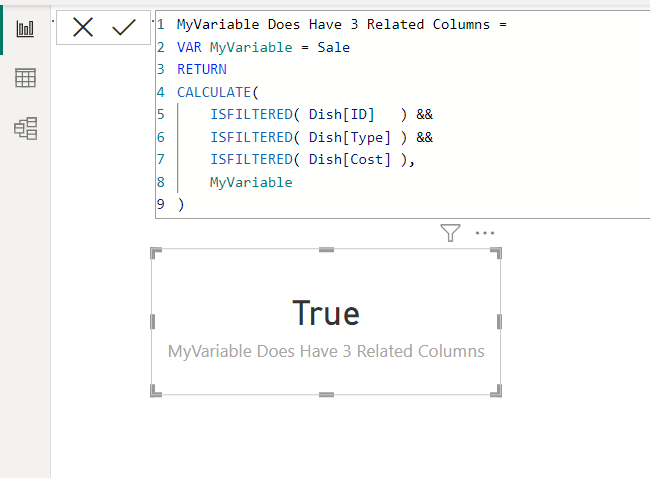Open the Table view icon
Viewport: 650px width, 478px height.
(25, 78)
